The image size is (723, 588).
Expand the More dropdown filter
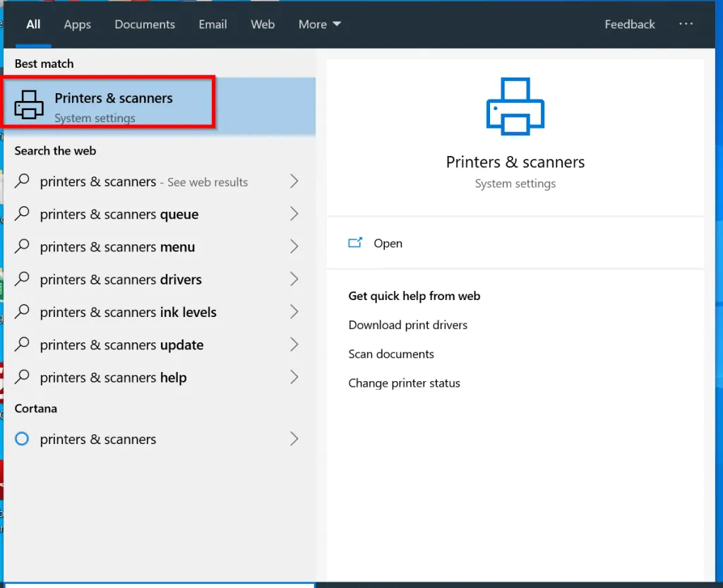(x=319, y=24)
